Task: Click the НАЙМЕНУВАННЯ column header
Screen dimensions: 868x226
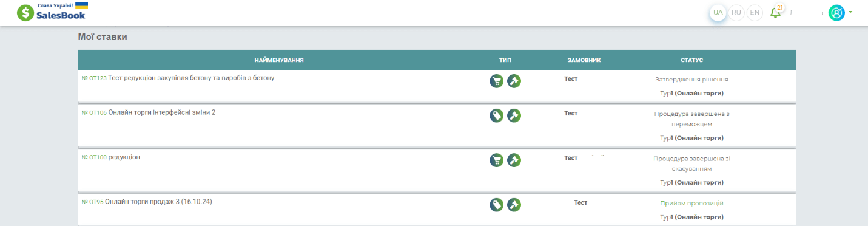Action: coord(279,60)
